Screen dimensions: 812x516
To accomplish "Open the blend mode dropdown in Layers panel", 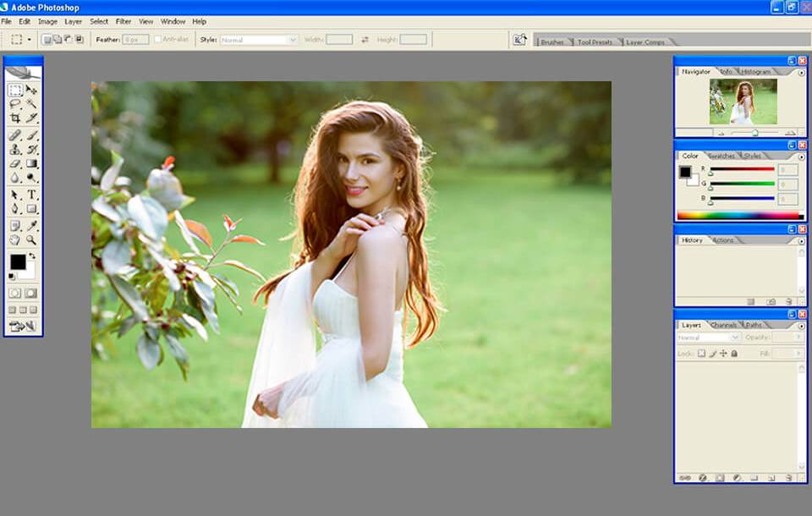I will coord(732,337).
